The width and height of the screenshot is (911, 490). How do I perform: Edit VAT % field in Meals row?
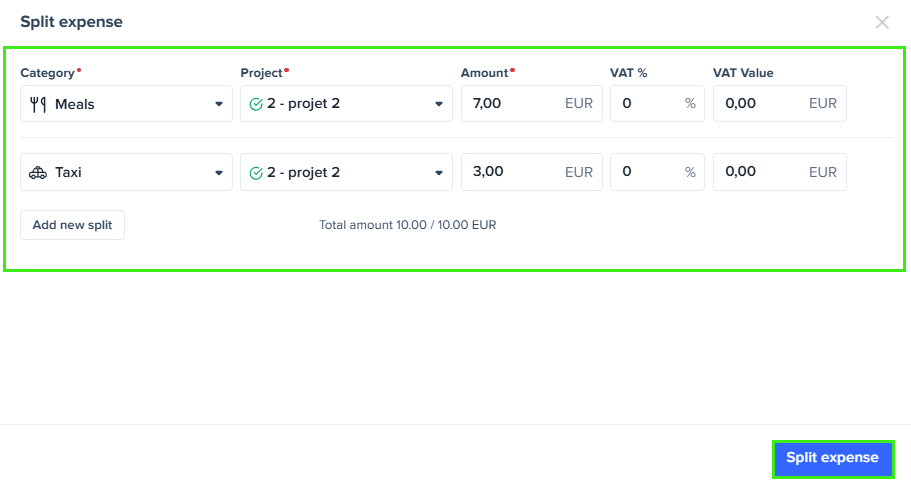pos(657,103)
